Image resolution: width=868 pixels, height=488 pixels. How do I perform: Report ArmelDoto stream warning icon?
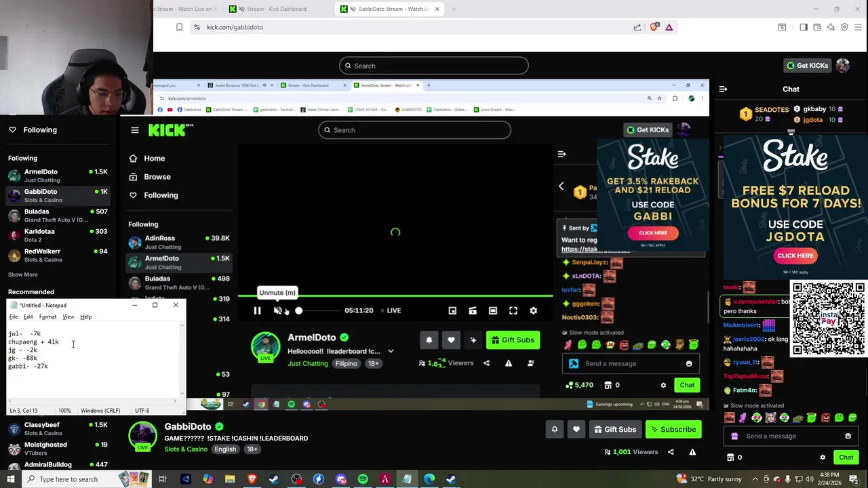[509, 363]
